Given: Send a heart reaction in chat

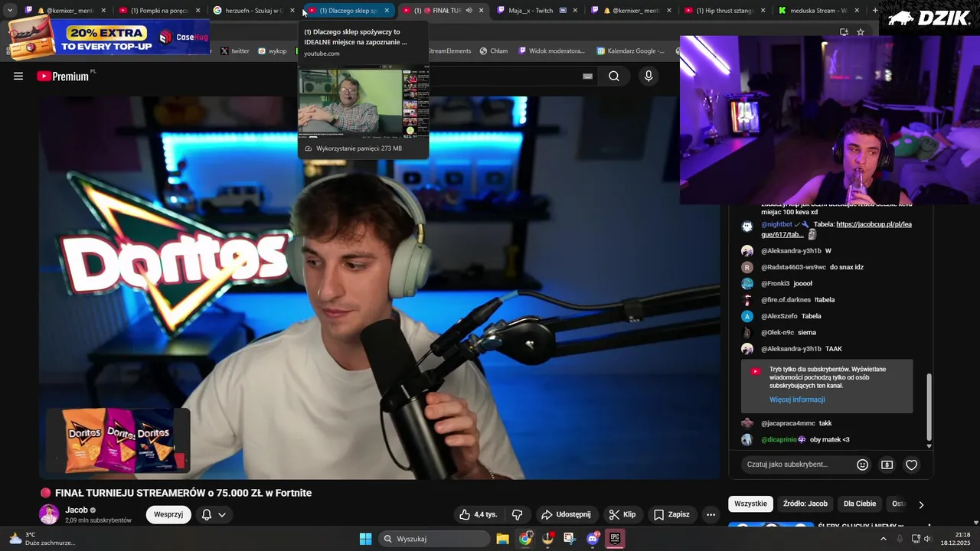Looking at the screenshot, I should pos(911,465).
